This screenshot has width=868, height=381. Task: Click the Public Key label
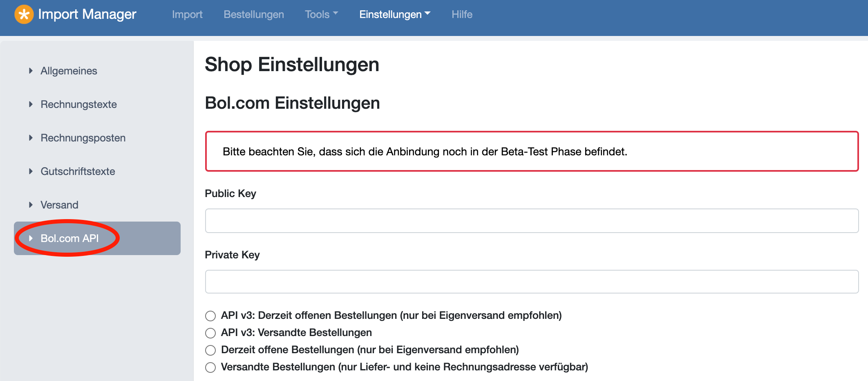point(230,193)
